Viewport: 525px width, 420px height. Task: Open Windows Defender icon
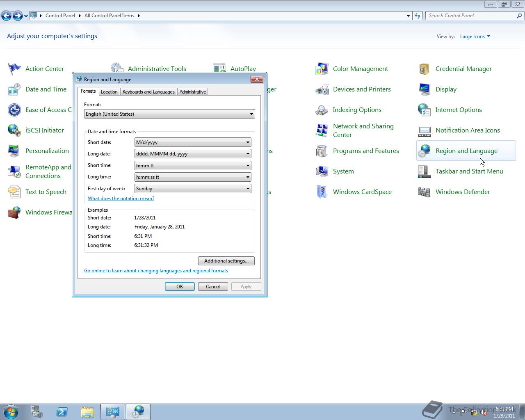pyautogui.click(x=425, y=192)
